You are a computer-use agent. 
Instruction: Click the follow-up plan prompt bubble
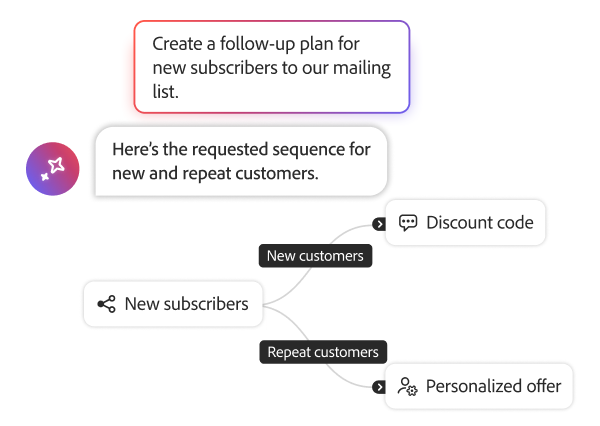tap(272, 67)
